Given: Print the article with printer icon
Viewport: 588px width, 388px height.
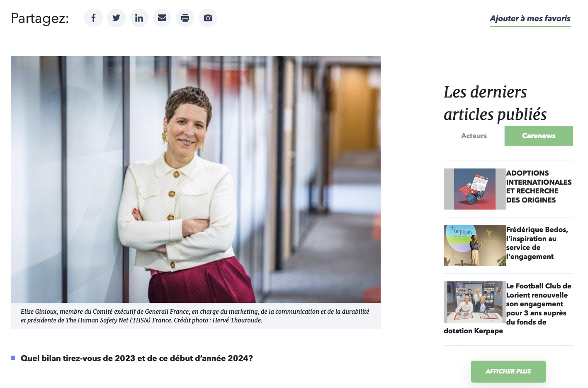Looking at the screenshot, I should 185,18.
